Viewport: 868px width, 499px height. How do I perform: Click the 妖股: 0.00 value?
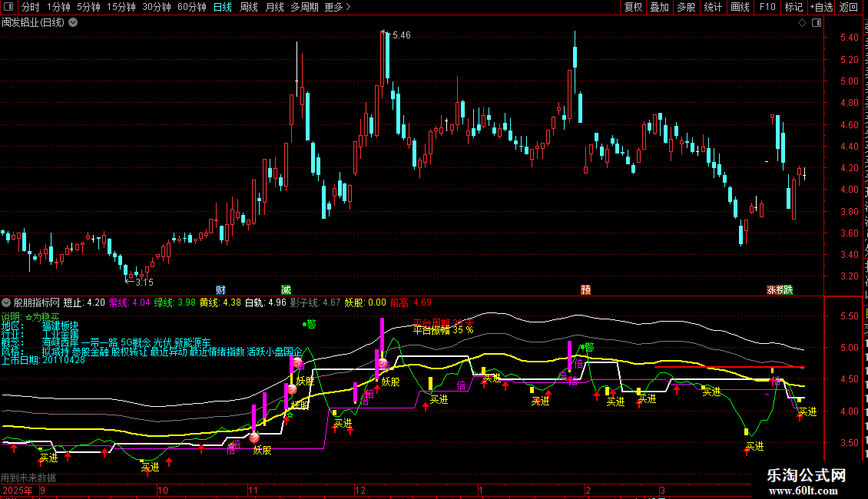click(x=366, y=302)
